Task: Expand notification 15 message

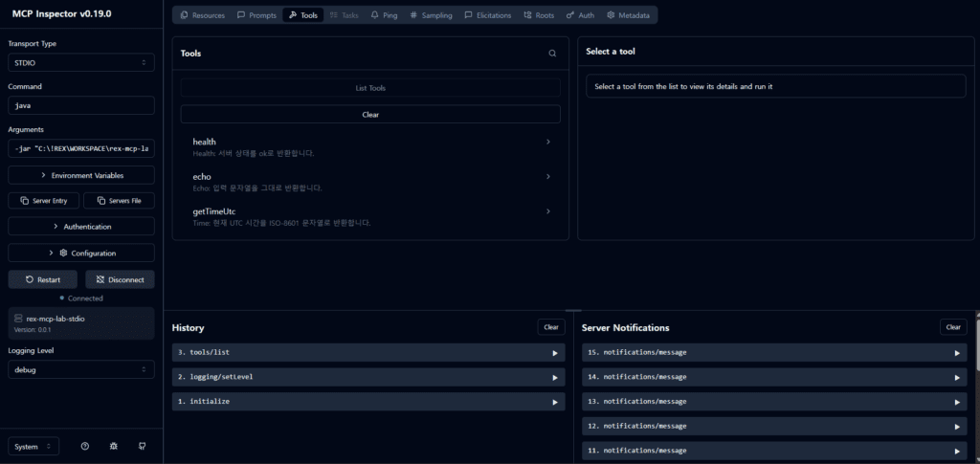Action: click(774, 352)
